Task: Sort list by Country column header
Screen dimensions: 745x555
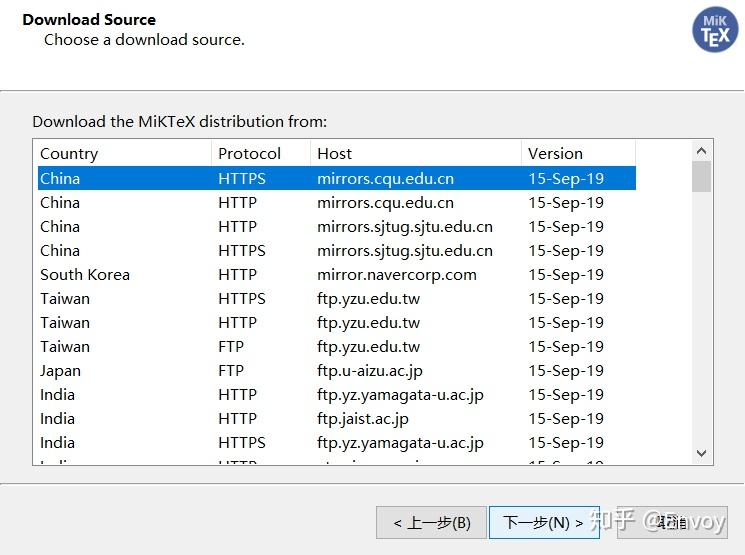Action: (x=122, y=153)
